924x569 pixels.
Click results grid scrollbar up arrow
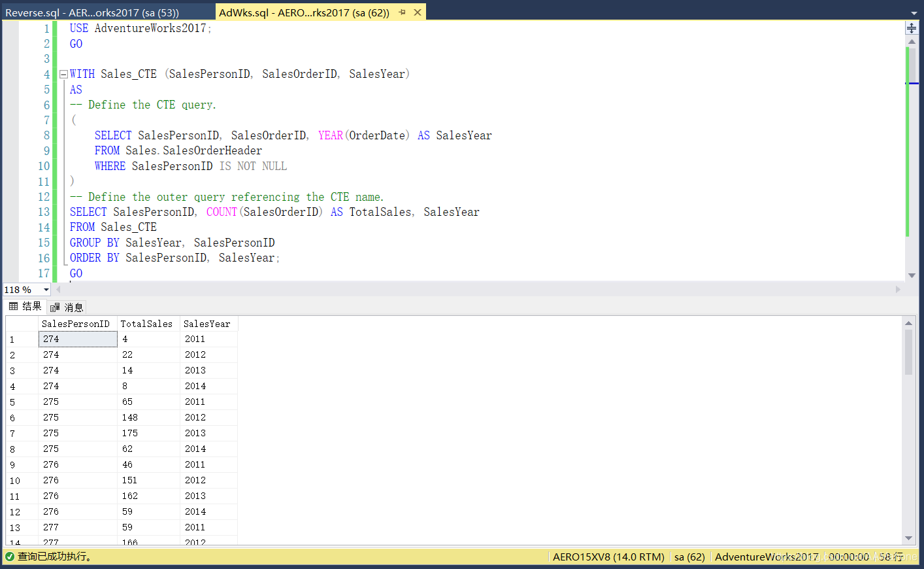(x=908, y=323)
